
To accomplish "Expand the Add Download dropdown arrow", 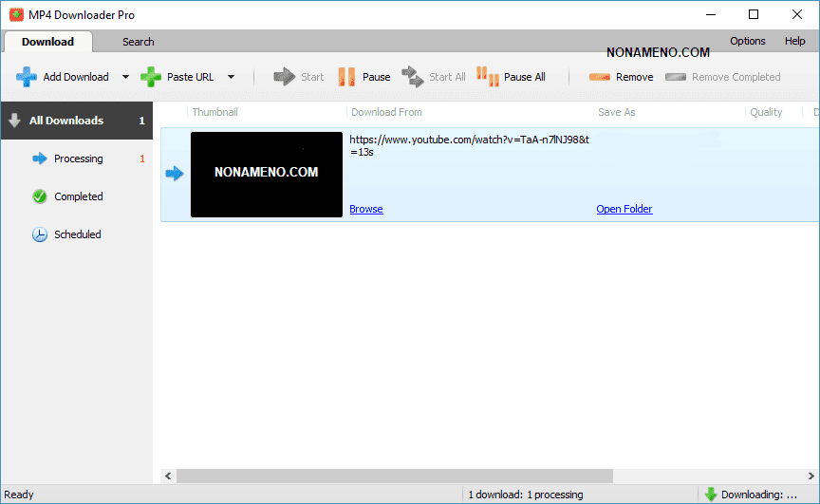I will [126, 77].
